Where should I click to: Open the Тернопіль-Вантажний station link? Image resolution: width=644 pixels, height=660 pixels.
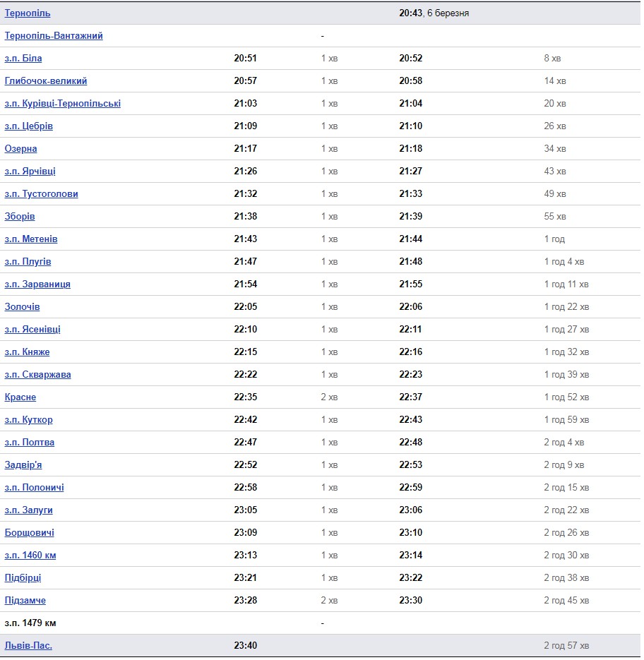tap(54, 36)
